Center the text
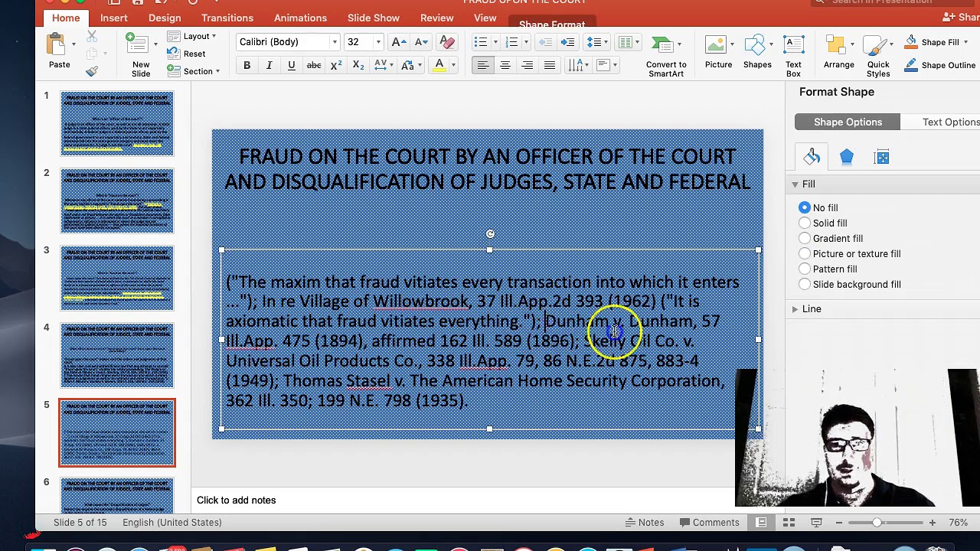Viewport: 980px width, 551px height. (505, 66)
